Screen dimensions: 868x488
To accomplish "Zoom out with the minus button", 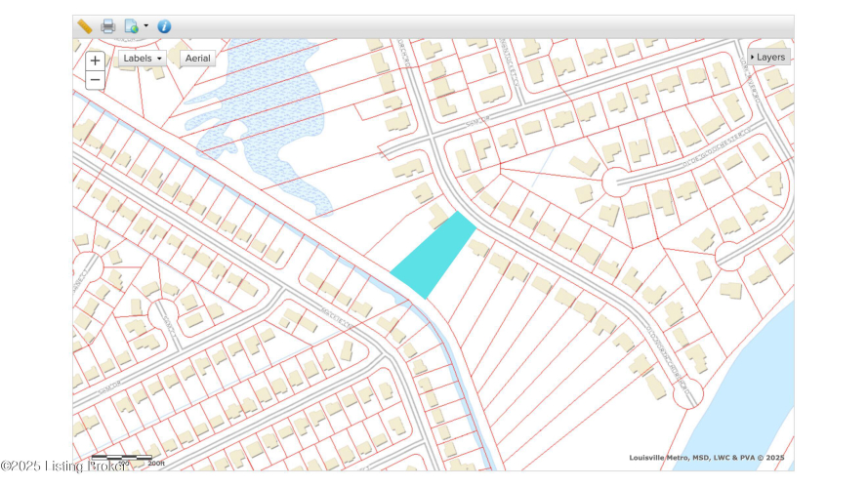I will pyautogui.click(x=96, y=80).
